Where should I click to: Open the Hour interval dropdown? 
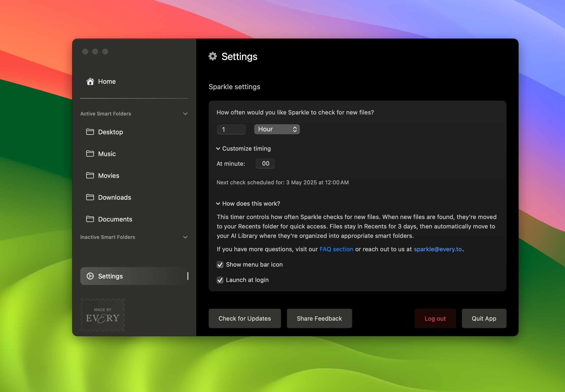coord(277,129)
